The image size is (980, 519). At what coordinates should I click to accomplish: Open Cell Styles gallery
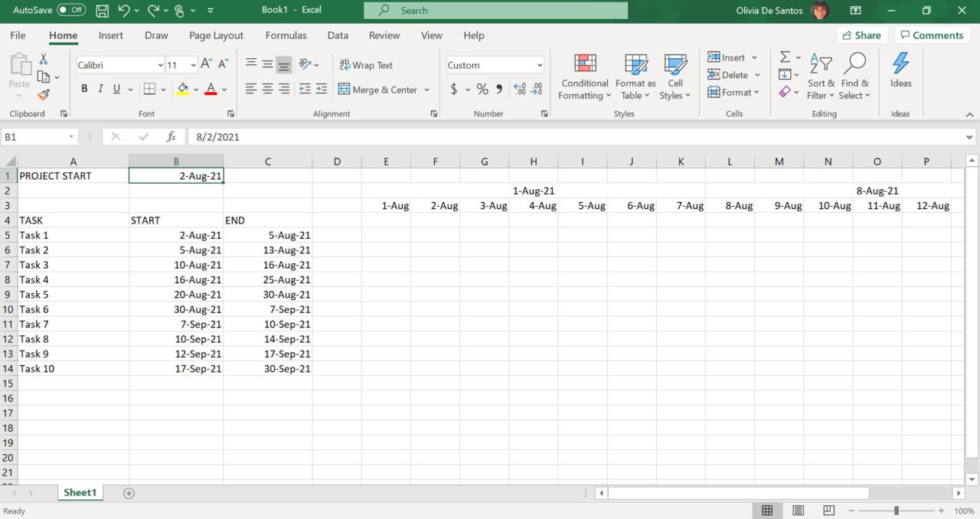pyautogui.click(x=675, y=77)
